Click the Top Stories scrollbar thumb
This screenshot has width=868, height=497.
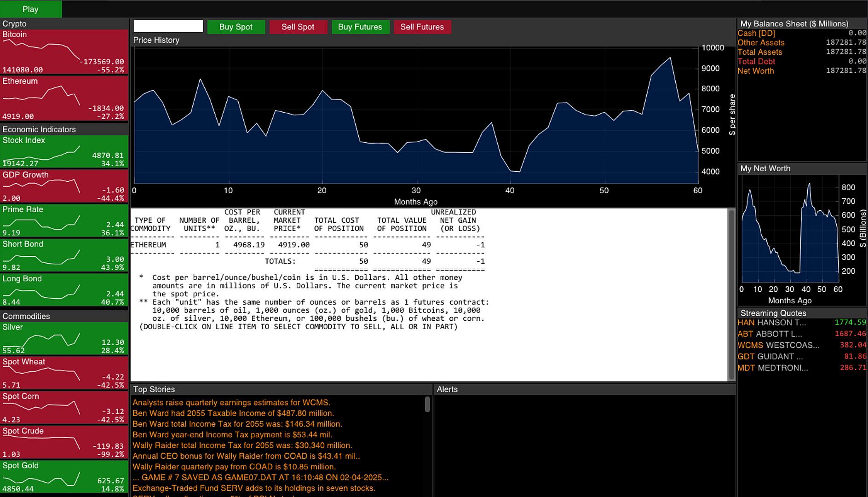427,405
